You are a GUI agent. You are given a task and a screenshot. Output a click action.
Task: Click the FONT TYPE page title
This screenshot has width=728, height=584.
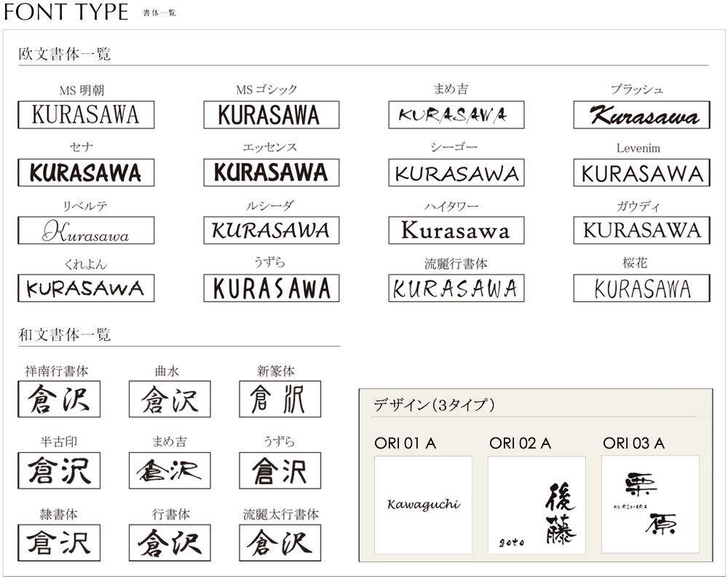(x=66, y=12)
